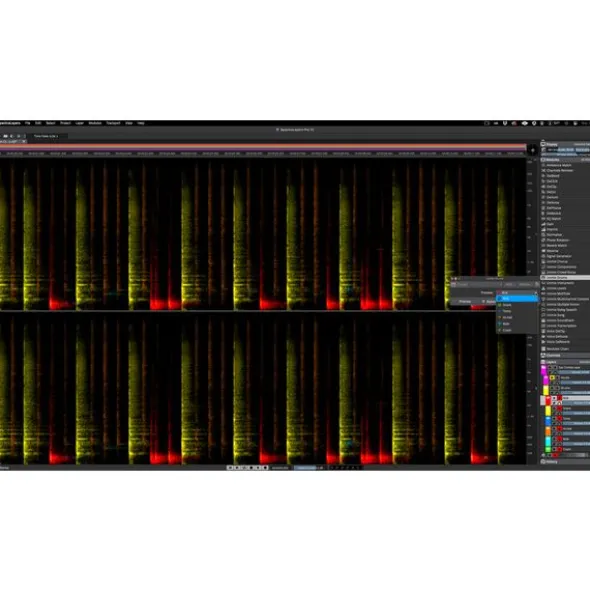Expand the History panel header
590x591 pixels.
pyautogui.click(x=565, y=461)
